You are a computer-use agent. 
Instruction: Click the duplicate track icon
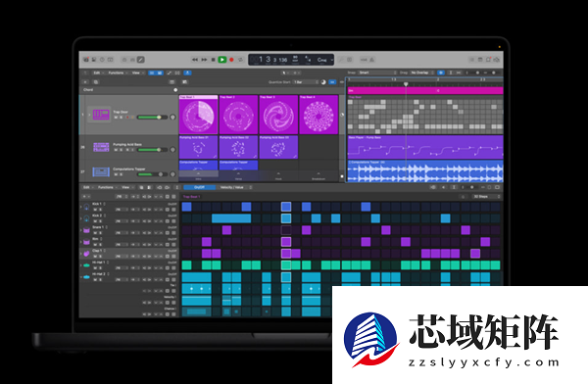pos(96,82)
